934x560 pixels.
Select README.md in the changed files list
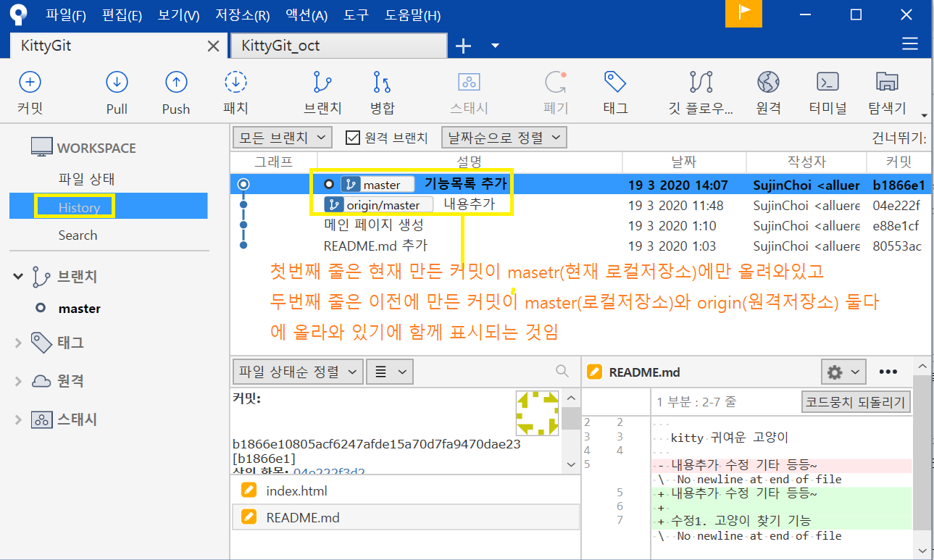[x=406, y=517]
